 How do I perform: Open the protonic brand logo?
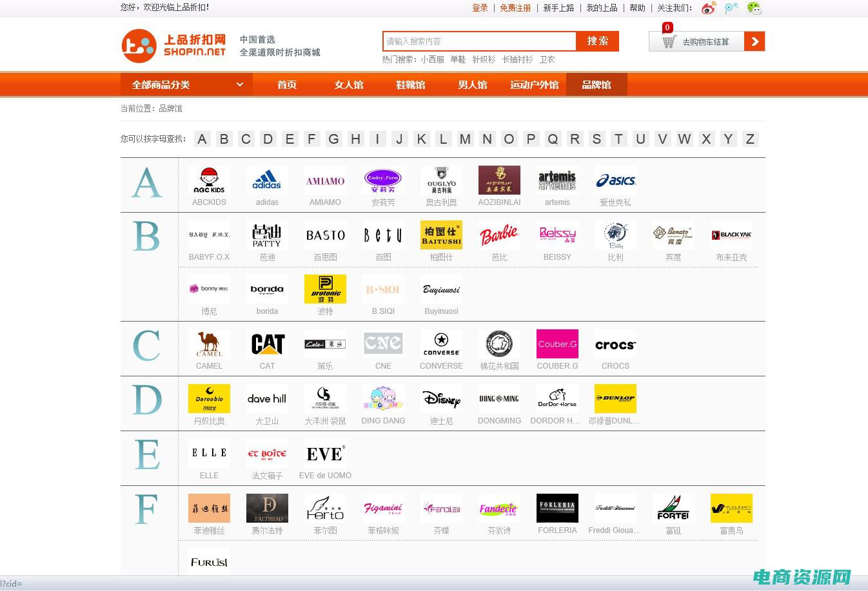coord(325,289)
